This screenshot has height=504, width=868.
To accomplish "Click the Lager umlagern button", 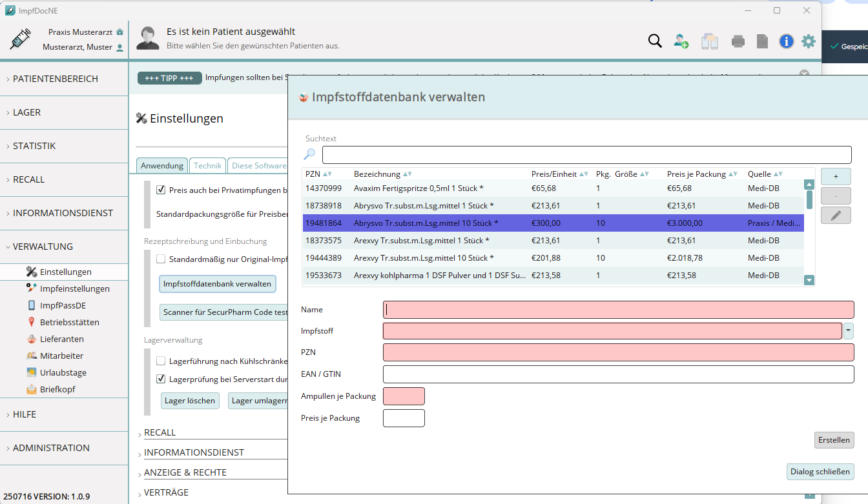I will [x=258, y=401].
